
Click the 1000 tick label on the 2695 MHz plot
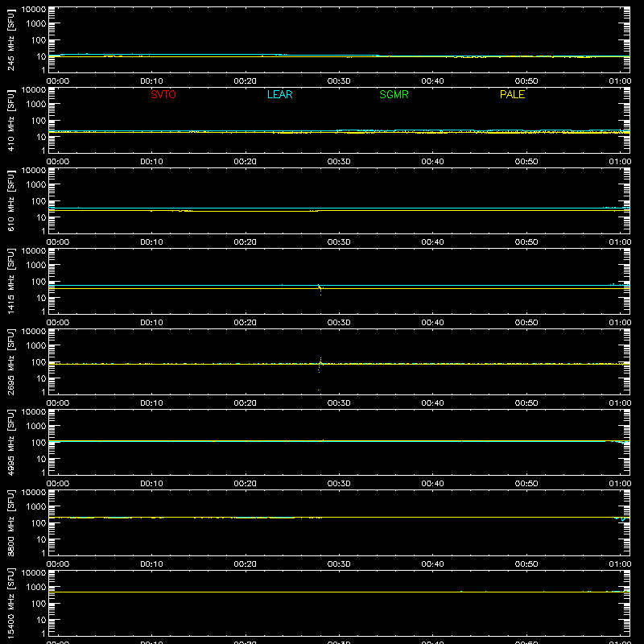[36, 346]
